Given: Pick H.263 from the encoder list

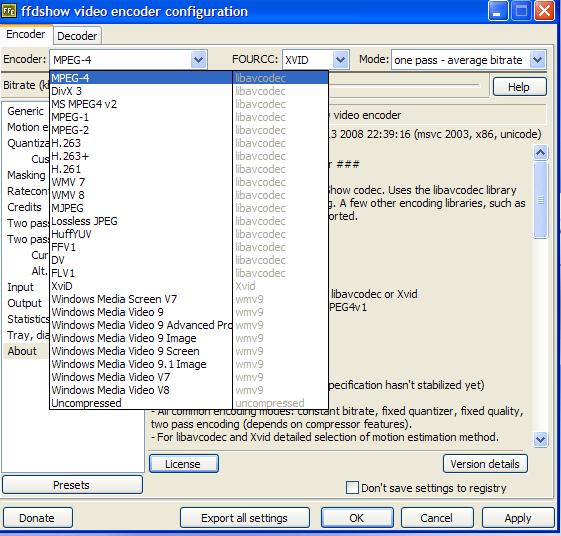Looking at the screenshot, I should (x=189, y=143).
